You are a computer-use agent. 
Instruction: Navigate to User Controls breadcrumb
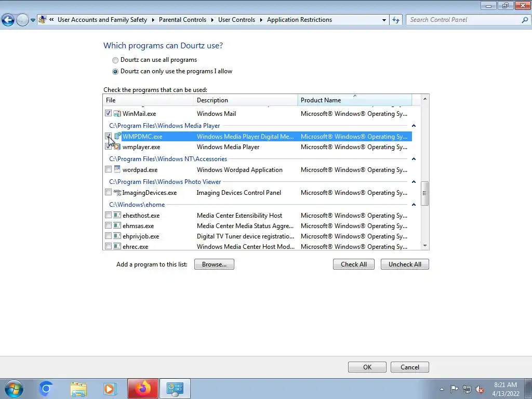pyautogui.click(x=236, y=20)
